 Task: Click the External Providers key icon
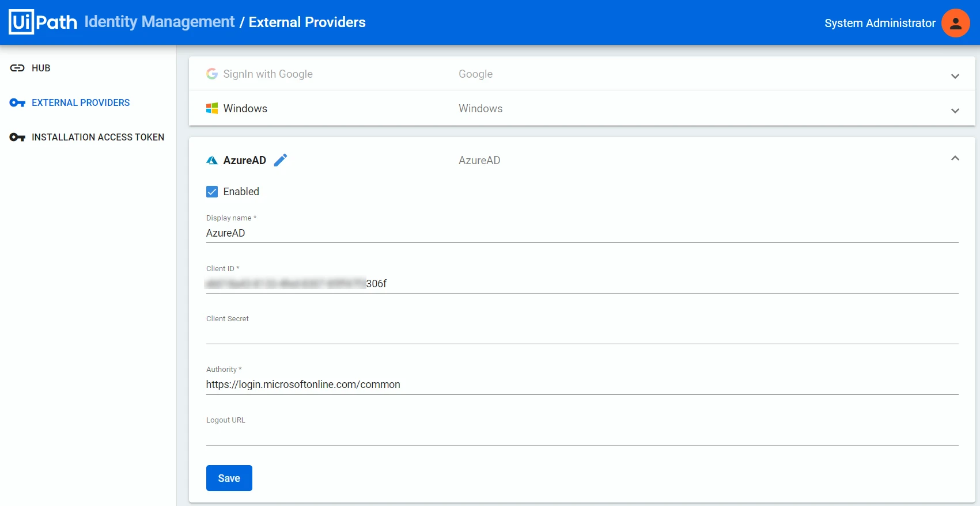pos(17,102)
